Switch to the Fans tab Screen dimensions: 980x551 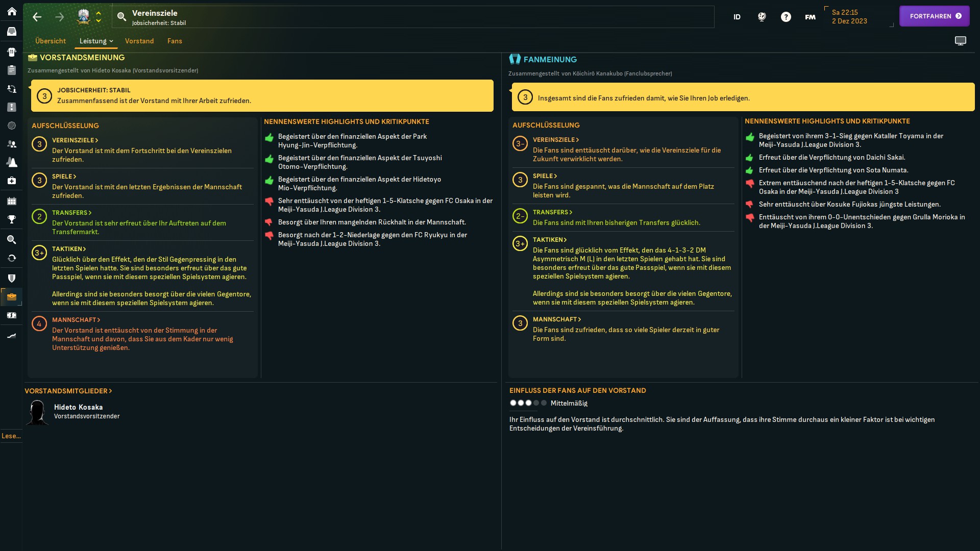[x=175, y=41]
